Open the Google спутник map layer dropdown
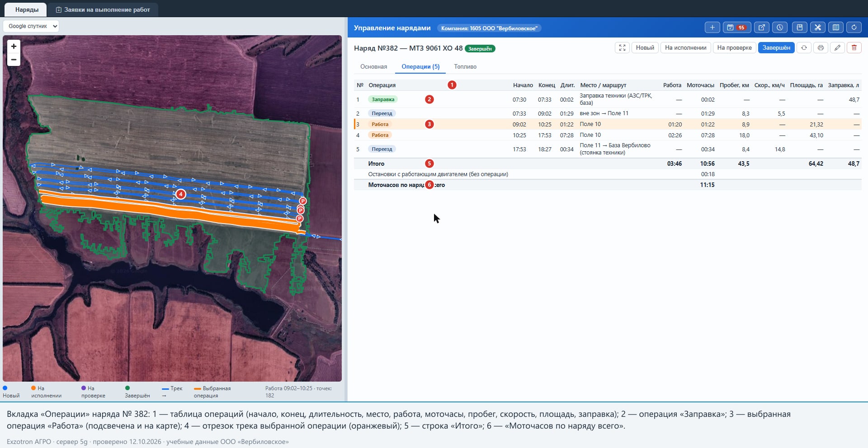Image resolution: width=868 pixels, height=448 pixels. point(31,26)
